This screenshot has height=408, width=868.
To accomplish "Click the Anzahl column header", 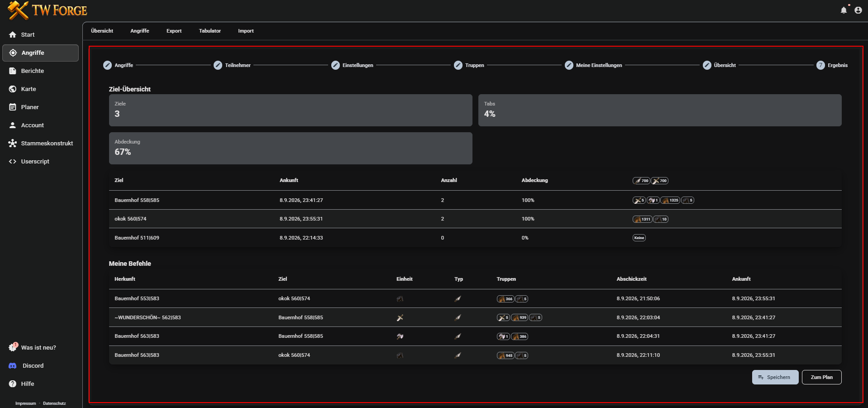I will 449,180.
